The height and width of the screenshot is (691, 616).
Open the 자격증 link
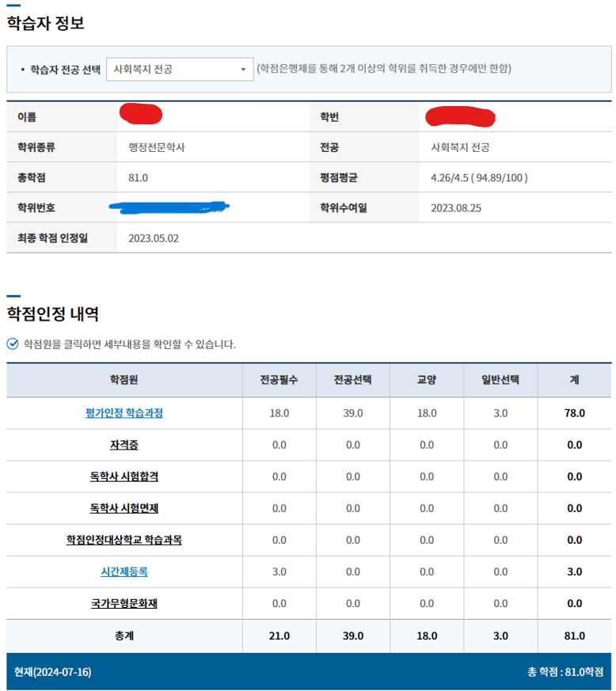[x=124, y=445]
